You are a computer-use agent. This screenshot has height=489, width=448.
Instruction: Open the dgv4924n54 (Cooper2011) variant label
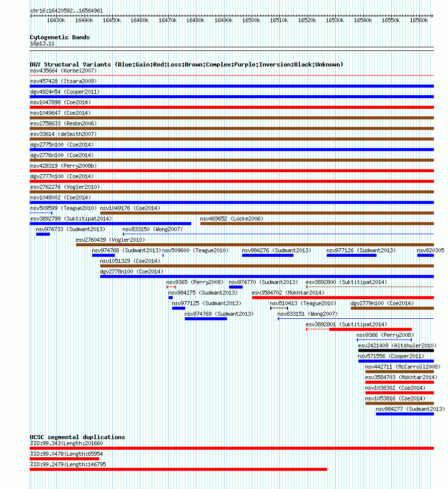(65, 92)
